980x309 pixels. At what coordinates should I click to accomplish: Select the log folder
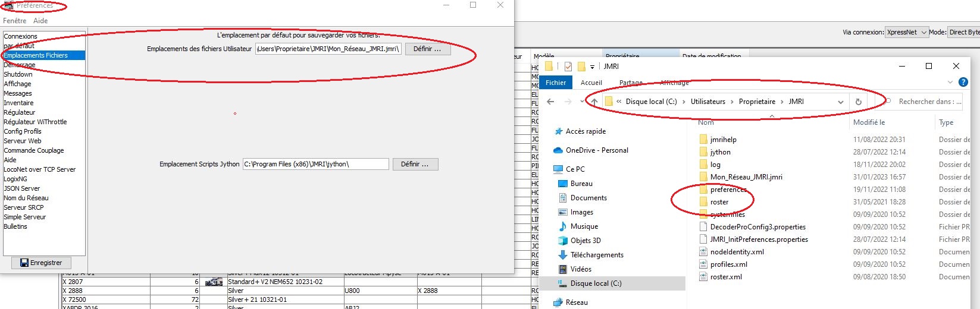715,165
